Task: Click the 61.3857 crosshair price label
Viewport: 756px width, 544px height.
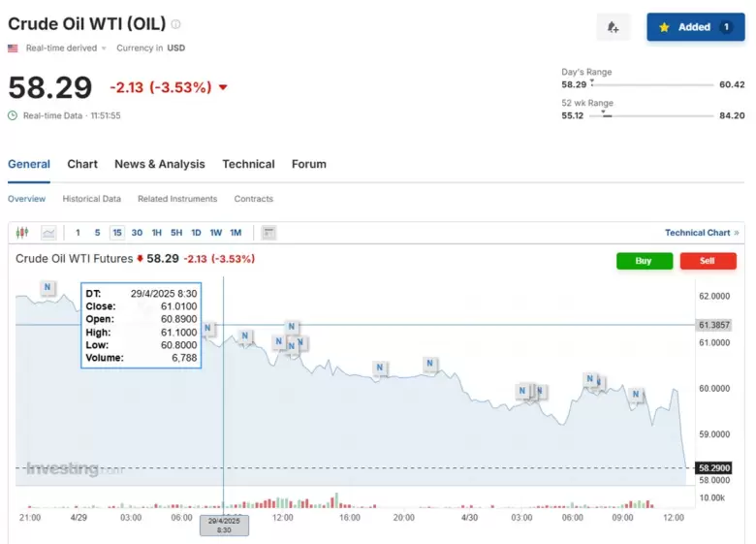Action: pyautogui.click(x=714, y=325)
